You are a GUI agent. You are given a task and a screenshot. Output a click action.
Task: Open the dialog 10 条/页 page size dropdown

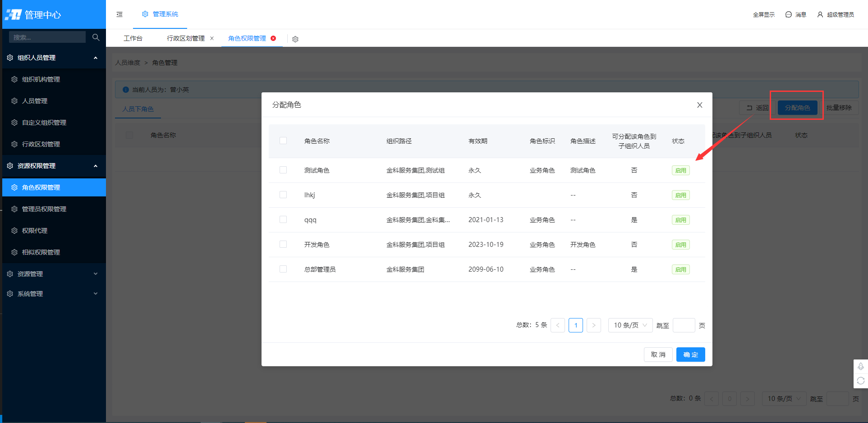pyautogui.click(x=630, y=325)
